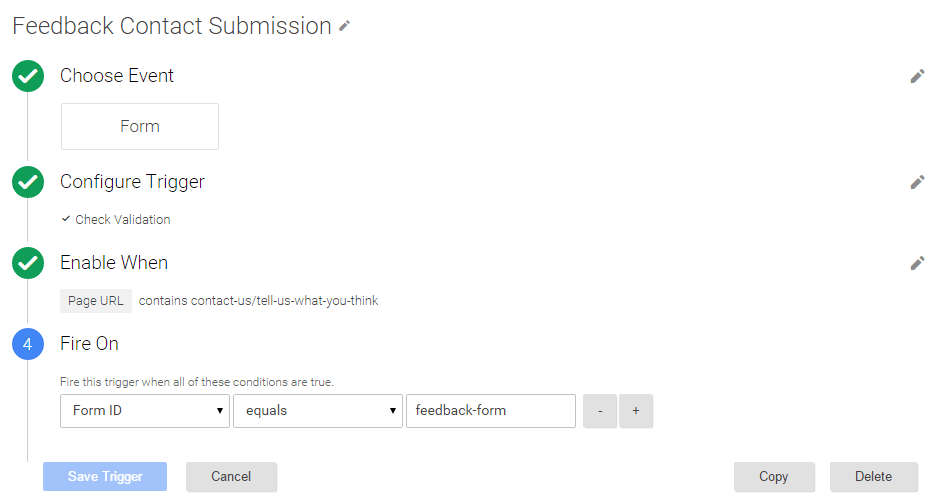Copy this trigger
942x504 pixels.
coord(774,476)
